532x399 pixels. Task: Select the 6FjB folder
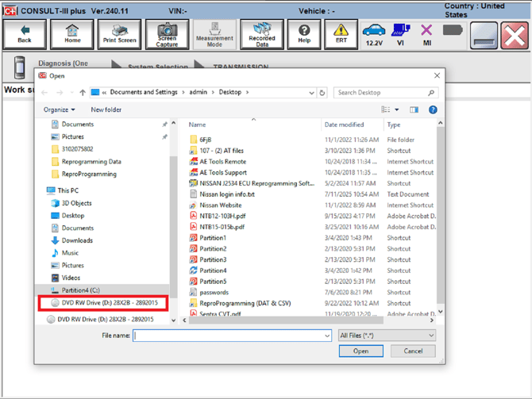pos(201,140)
